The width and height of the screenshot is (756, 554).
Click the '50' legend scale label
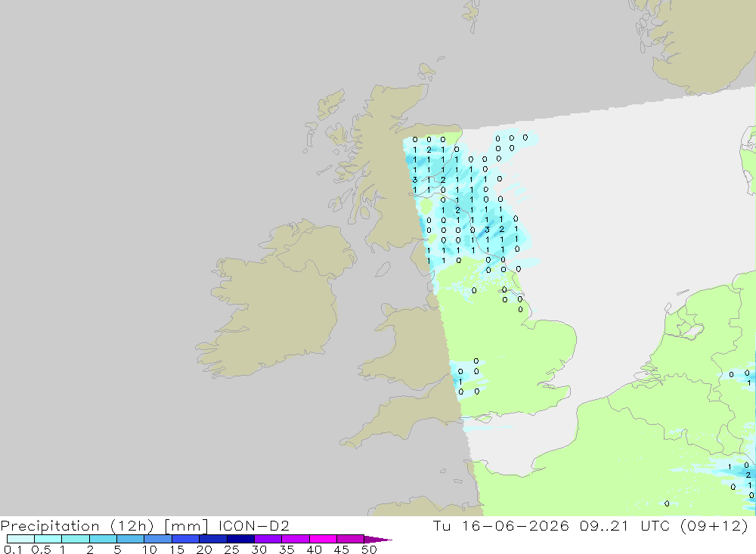(369, 549)
